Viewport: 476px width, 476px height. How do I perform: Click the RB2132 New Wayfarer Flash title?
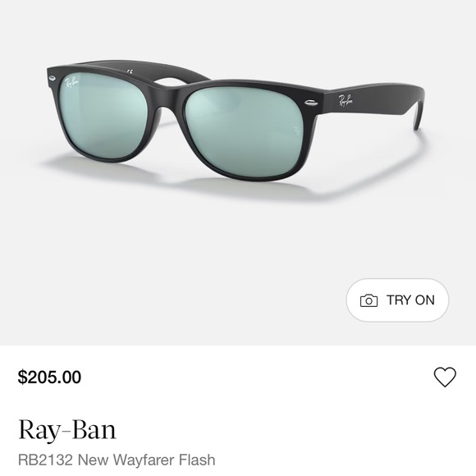pos(117,460)
